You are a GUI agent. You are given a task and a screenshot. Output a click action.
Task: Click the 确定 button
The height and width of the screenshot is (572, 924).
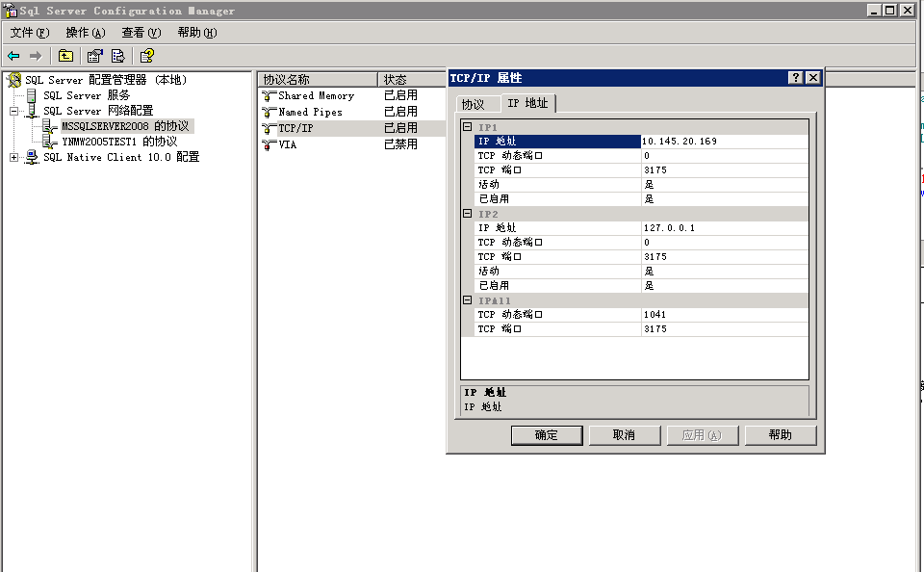pos(547,435)
